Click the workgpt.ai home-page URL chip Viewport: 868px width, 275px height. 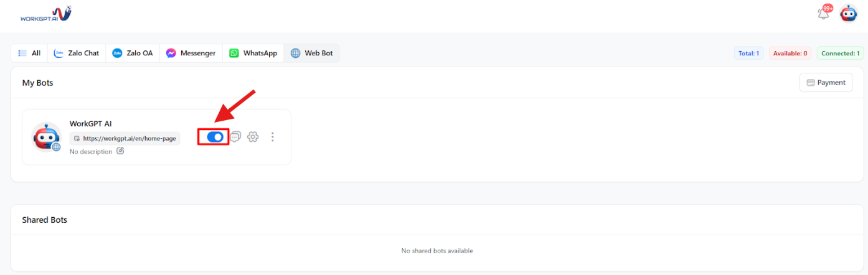click(125, 139)
